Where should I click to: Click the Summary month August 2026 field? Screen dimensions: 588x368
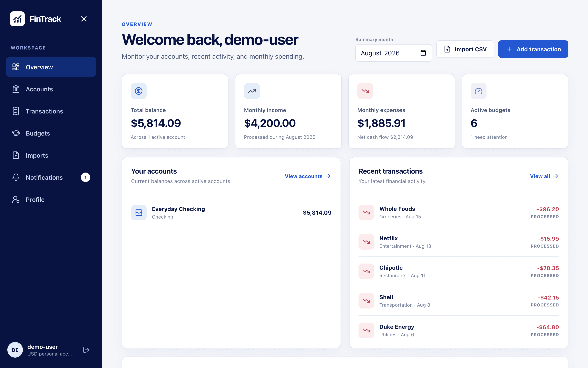(x=394, y=53)
